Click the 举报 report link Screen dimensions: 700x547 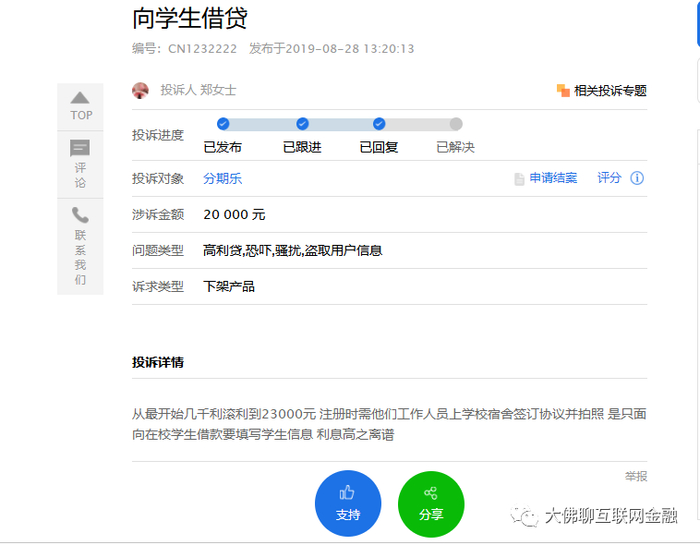coord(636,476)
